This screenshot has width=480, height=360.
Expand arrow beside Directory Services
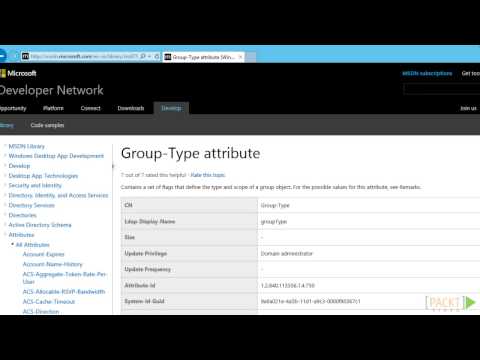[x=5, y=205]
